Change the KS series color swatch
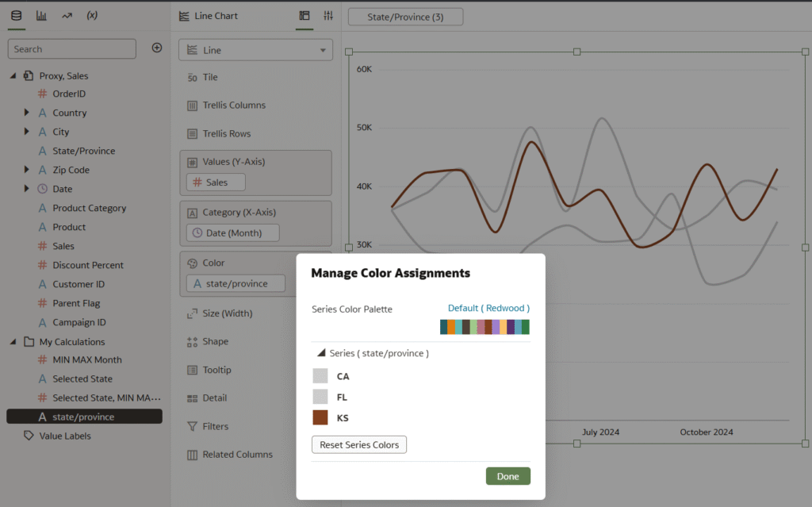Viewport: 812px width, 507px height. coord(320,417)
